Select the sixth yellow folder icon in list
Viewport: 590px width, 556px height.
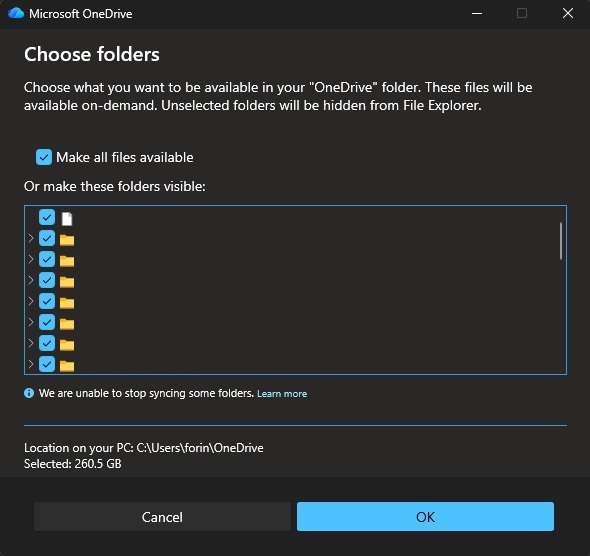coord(67,345)
